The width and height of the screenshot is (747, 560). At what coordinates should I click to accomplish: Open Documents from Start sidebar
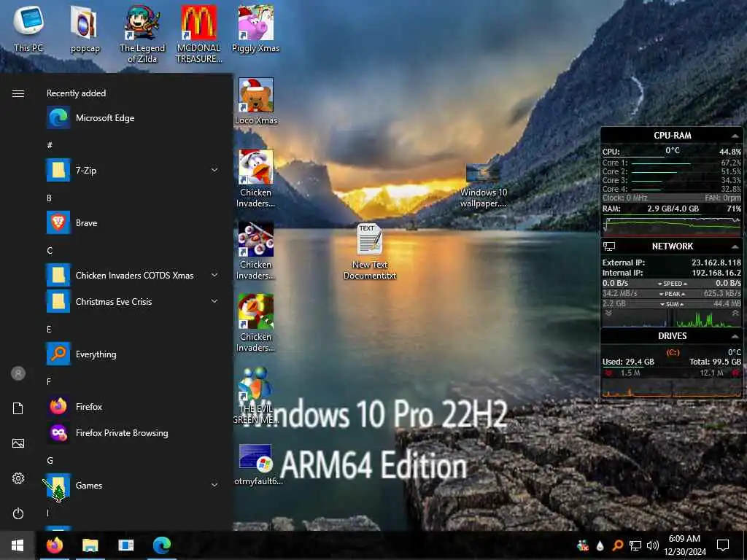click(x=18, y=408)
